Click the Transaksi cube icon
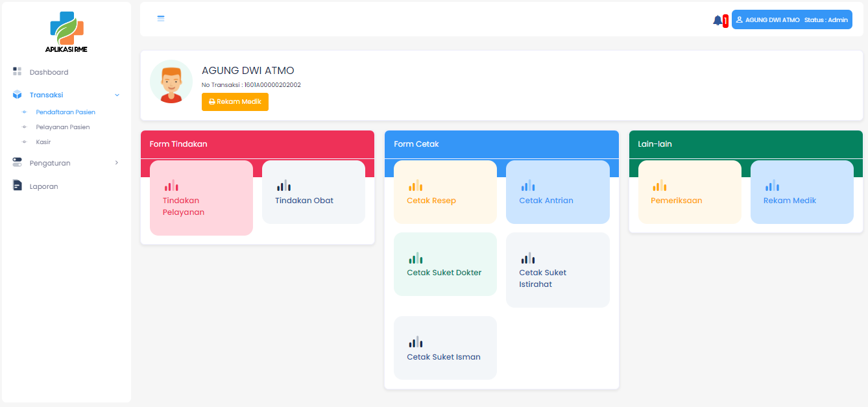Screen dimensions: 868x407 (x=18, y=95)
